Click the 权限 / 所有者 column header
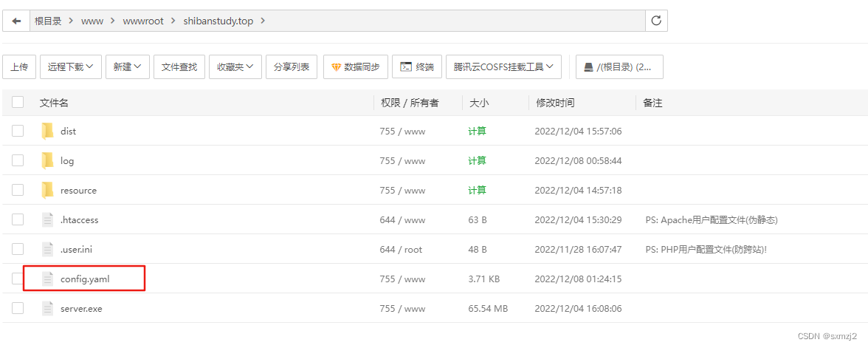 [410, 103]
